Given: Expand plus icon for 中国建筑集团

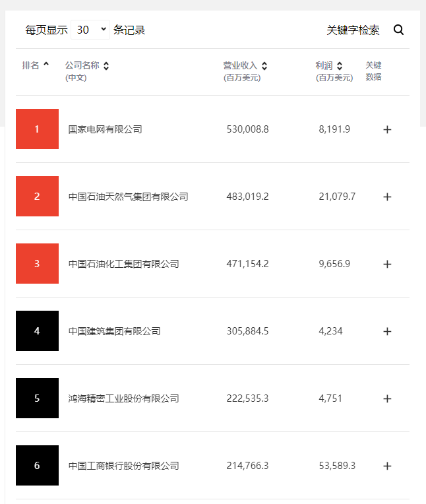Looking at the screenshot, I should pos(387,331).
